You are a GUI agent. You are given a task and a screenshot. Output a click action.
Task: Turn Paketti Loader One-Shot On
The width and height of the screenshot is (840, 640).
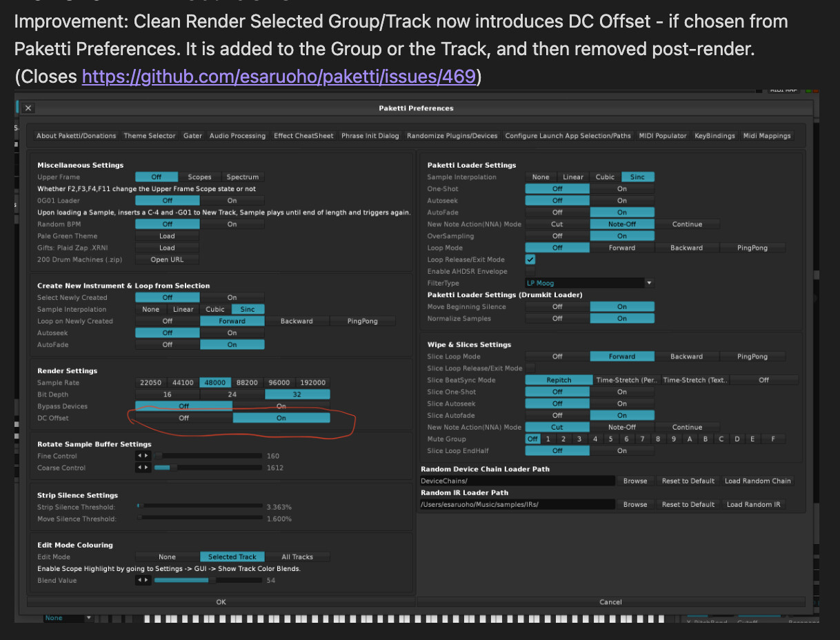622,189
